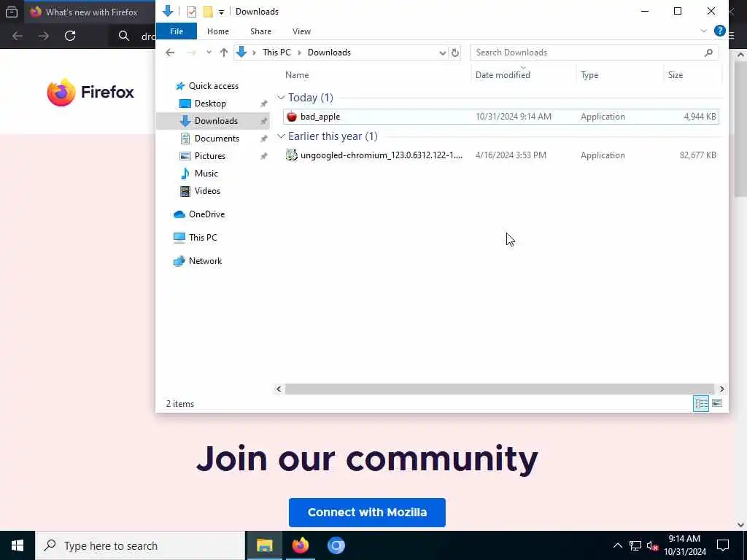
Task: Click the Search Downloads field
Action: pyautogui.click(x=594, y=52)
